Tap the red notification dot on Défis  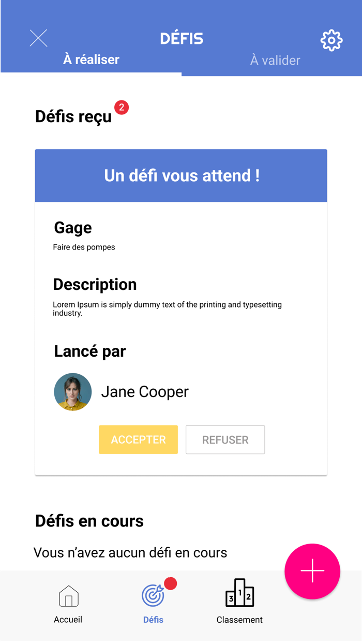click(x=171, y=583)
